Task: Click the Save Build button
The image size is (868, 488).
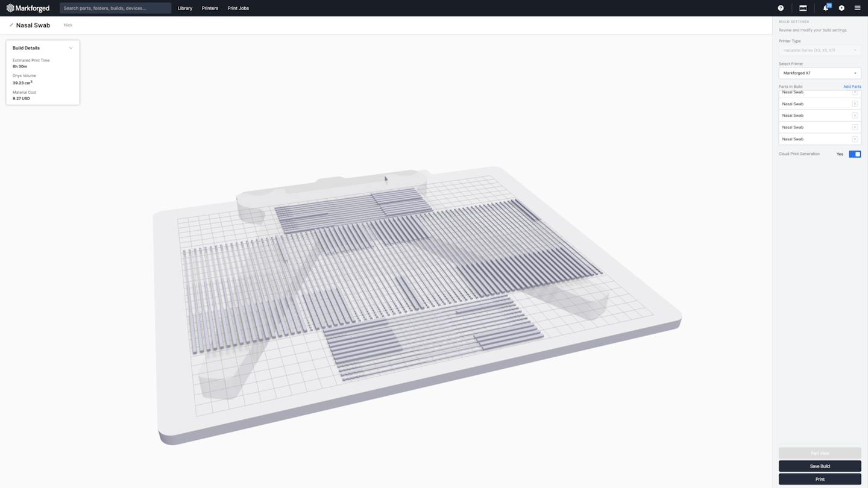Action: tap(819, 466)
